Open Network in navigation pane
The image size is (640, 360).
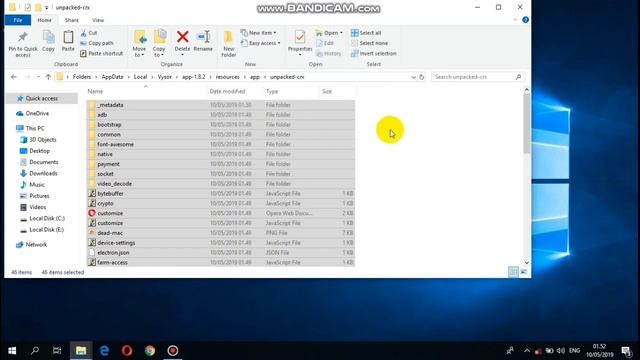[36, 244]
